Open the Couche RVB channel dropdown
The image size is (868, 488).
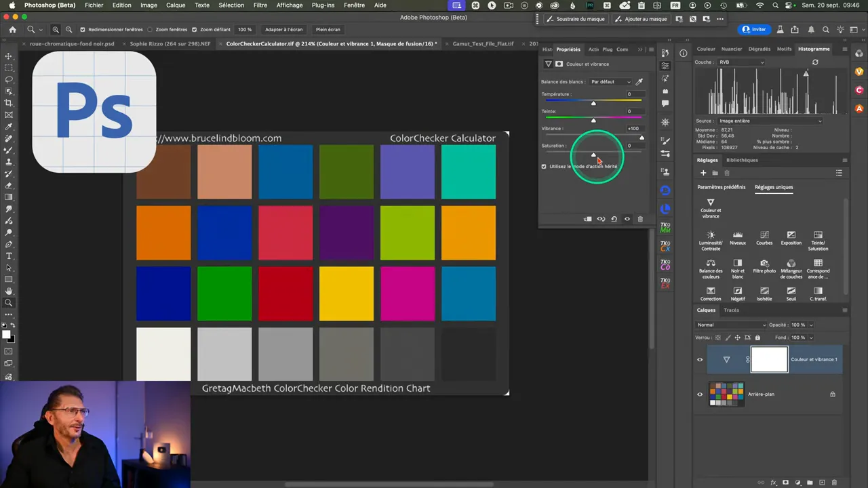click(741, 62)
